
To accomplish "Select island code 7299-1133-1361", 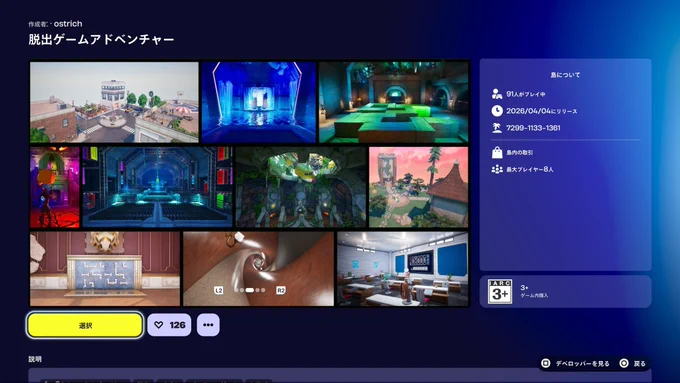I will point(533,128).
